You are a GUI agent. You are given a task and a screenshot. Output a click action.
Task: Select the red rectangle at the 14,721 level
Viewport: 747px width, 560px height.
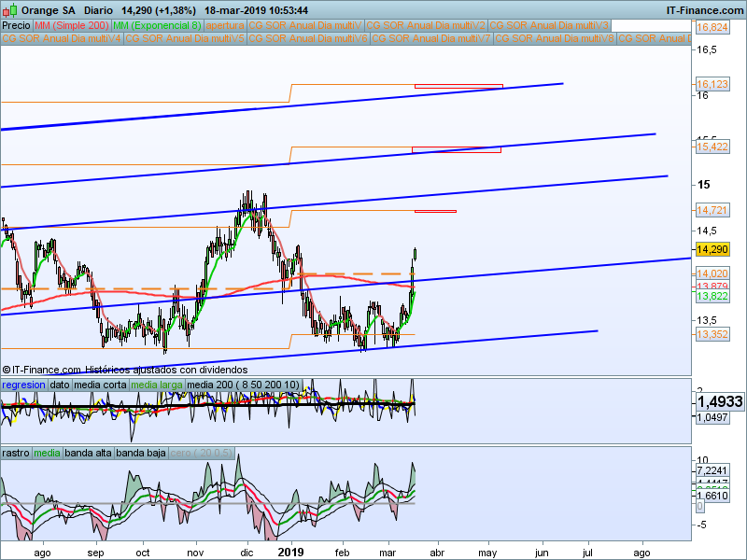(x=435, y=211)
